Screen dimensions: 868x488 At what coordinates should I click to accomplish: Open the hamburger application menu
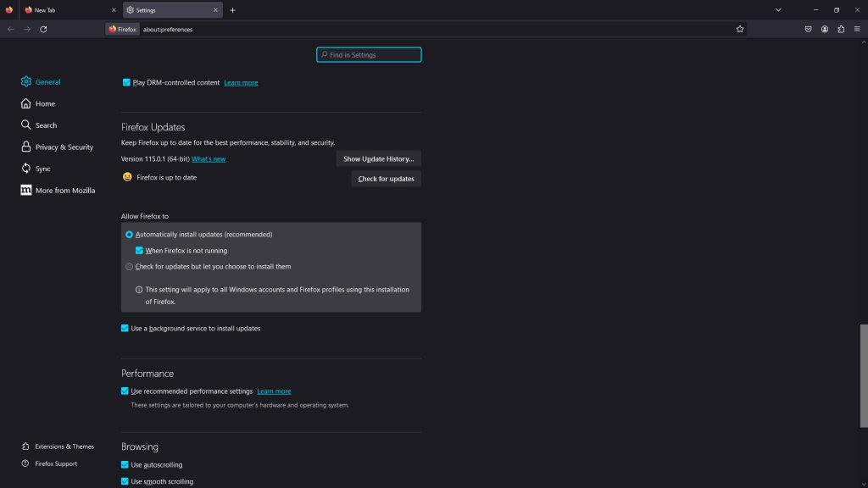[858, 28]
